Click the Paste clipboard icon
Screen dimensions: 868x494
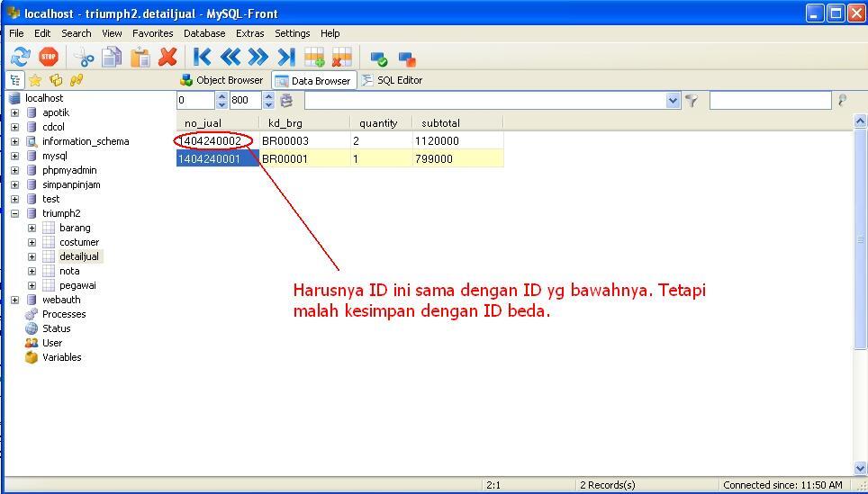(x=140, y=57)
